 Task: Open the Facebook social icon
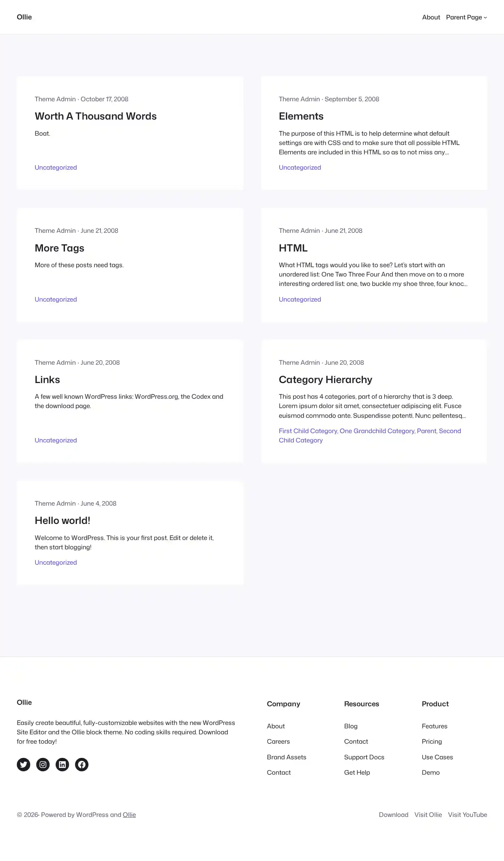82,765
